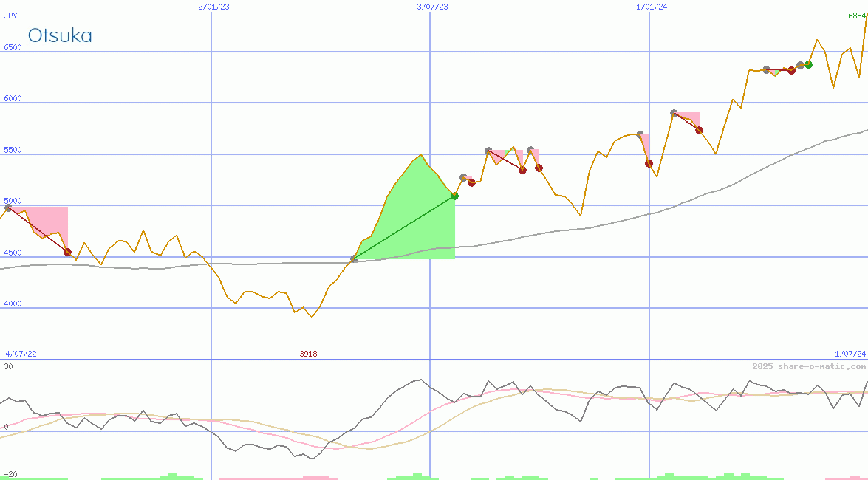Click the 6884 latest price label

pyautogui.click(x=858, y=16)
